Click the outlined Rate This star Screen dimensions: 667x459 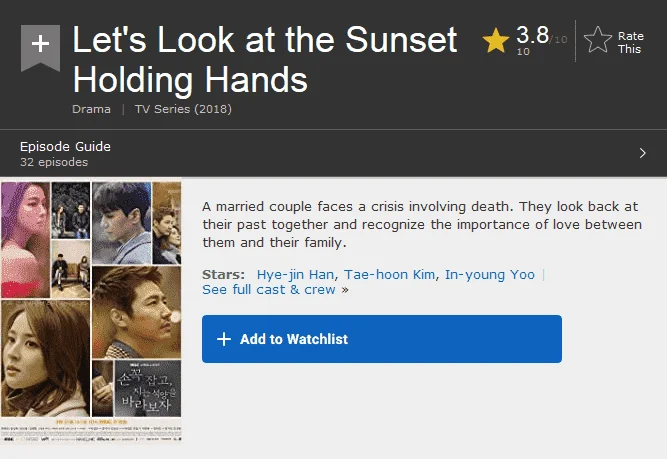coord(598,40)
